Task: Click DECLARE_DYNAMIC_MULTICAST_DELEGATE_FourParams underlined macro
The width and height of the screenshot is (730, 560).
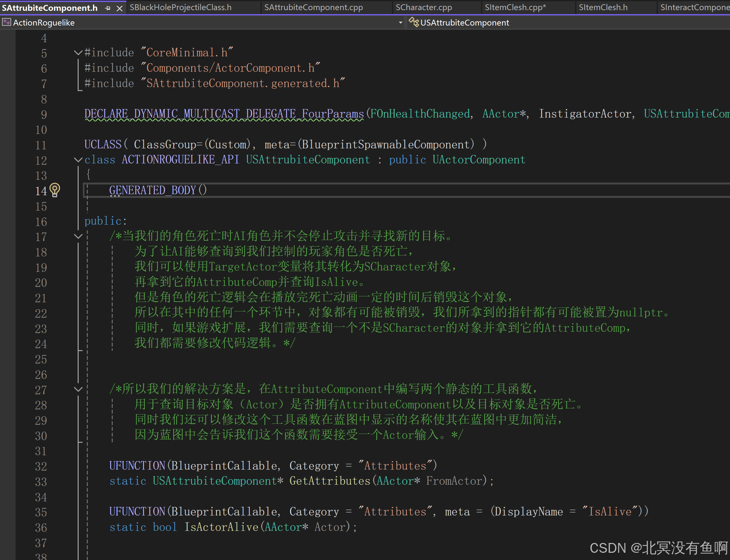Action: 224,114
